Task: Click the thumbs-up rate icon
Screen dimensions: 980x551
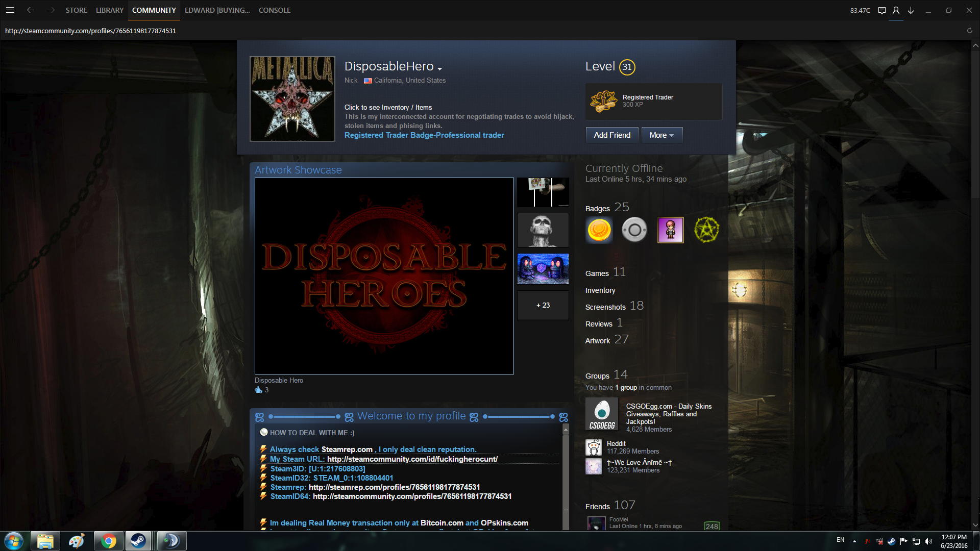Action: [x=258, y=390]
